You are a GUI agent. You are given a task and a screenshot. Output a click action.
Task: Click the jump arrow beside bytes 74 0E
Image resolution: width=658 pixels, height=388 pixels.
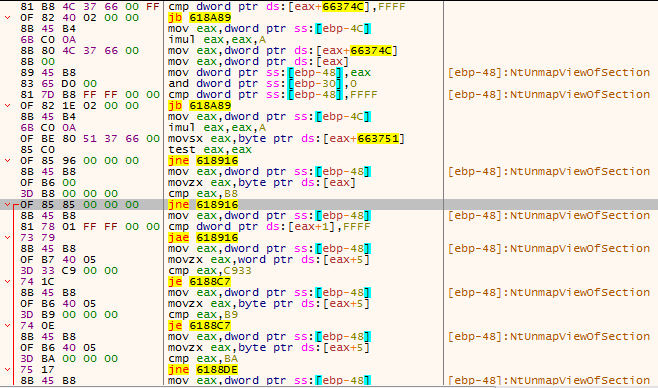(8, 326)
